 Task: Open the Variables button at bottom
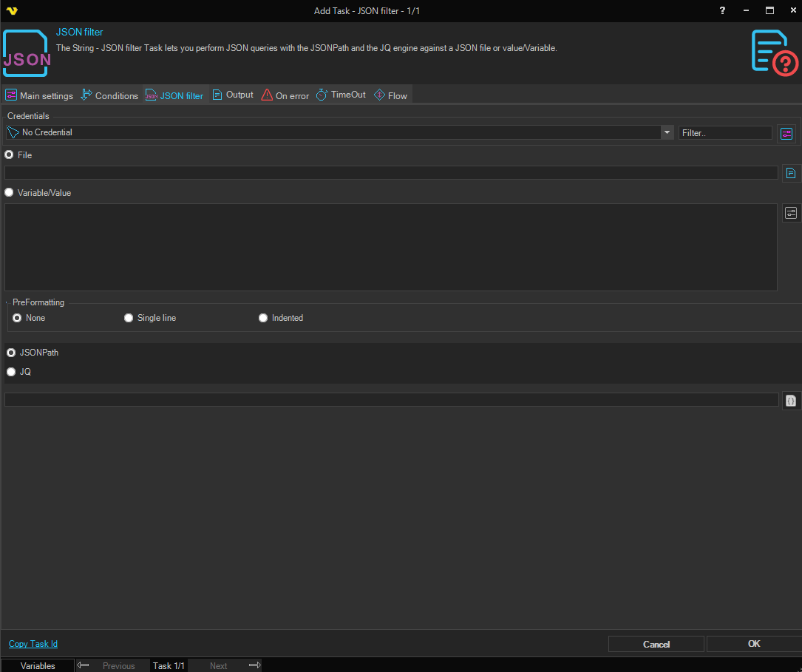[38, 666]
